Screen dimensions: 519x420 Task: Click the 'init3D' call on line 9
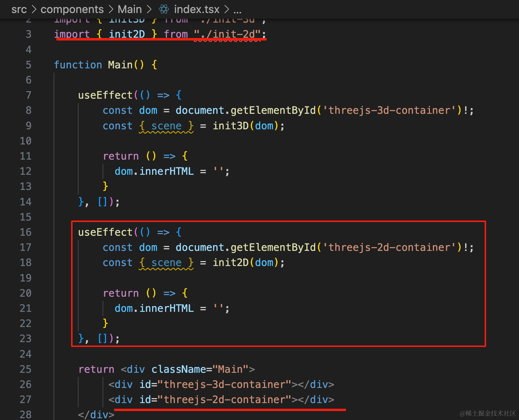(231, 126)
